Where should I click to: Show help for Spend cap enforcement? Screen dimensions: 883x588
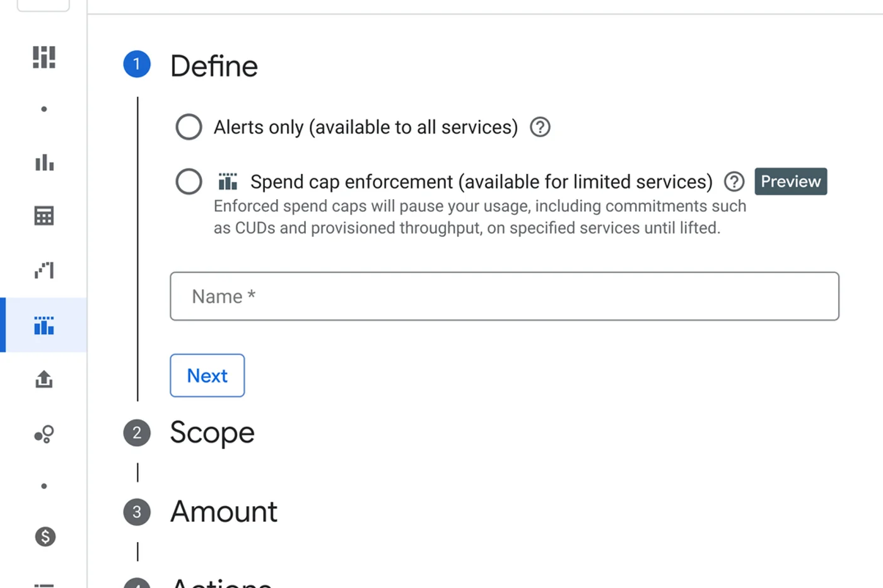[x=734, y=182]
